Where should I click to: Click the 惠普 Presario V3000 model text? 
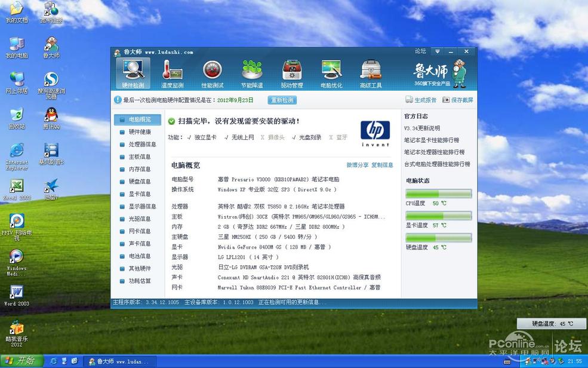coord(278,179)
